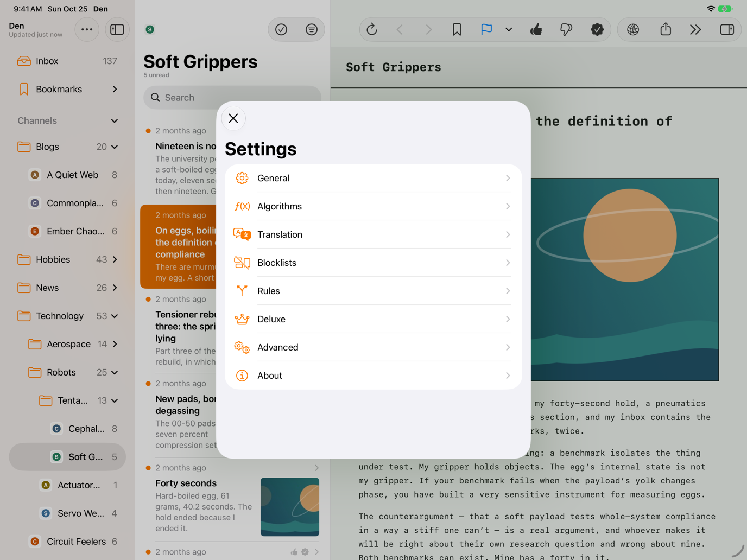Go forward with the right arrow
747x560 pixels.
[428, 29]
